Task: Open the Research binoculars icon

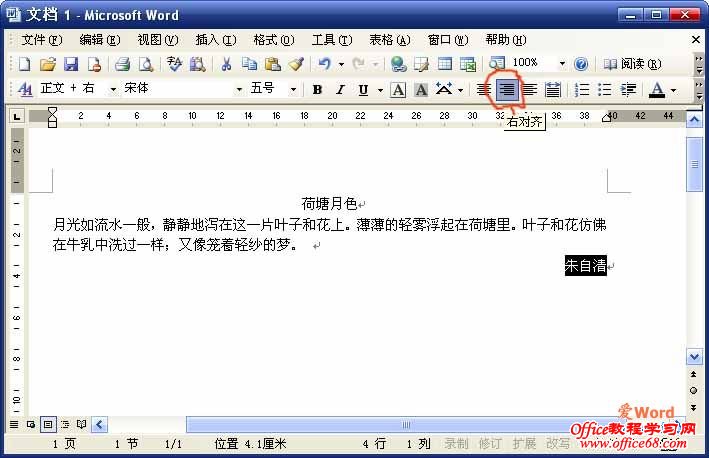Action: [197, 64]
